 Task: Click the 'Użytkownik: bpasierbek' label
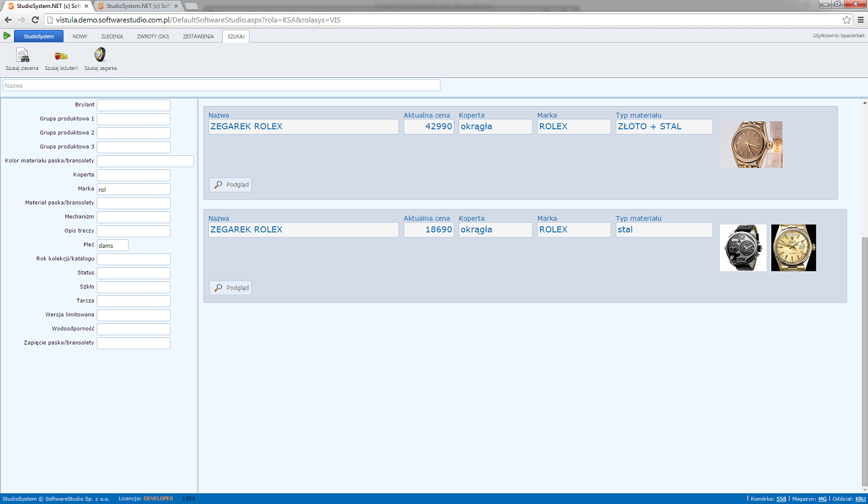tap(839, 36)
